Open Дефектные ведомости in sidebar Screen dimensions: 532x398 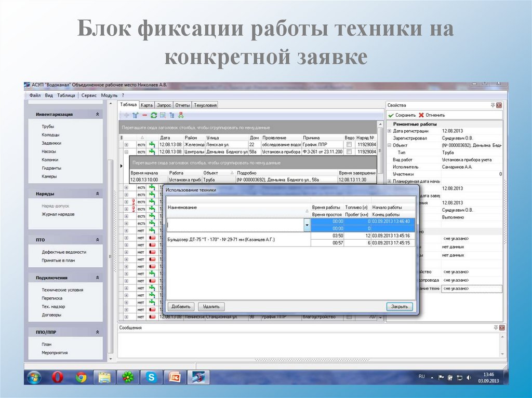pyautogui.click(x=64, y=252)
